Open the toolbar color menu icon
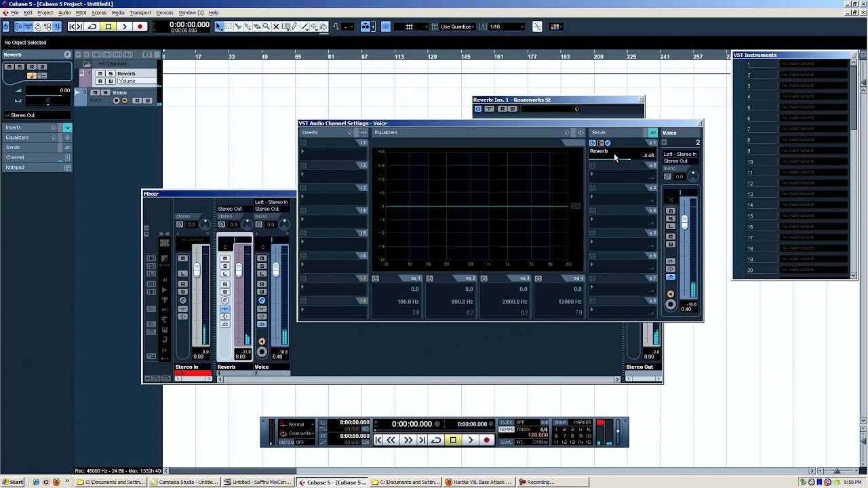Screen dimensions: 868x488 pyautogui.click(x=555, y=26)
